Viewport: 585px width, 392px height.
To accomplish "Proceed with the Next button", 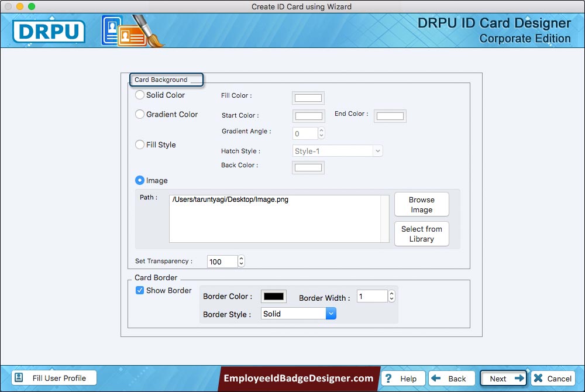I will coord(503,378).
